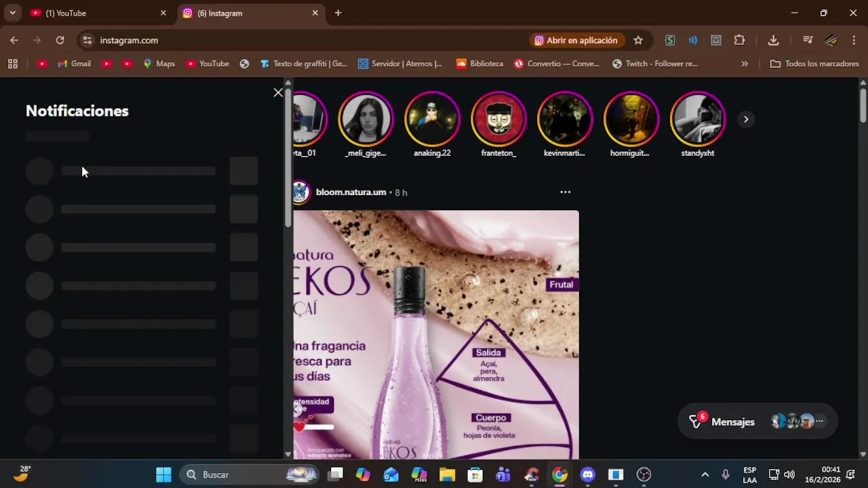Open a new browser tab

tap(338, 13)
